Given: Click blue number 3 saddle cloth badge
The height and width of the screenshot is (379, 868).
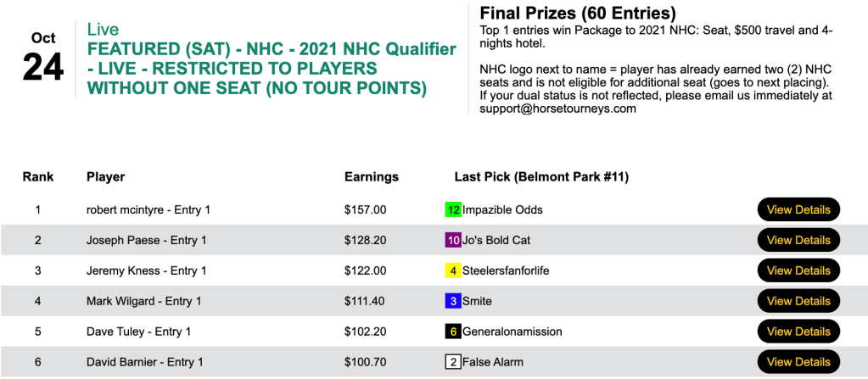Looking at the screenshot, I should (x=453, y=301).
